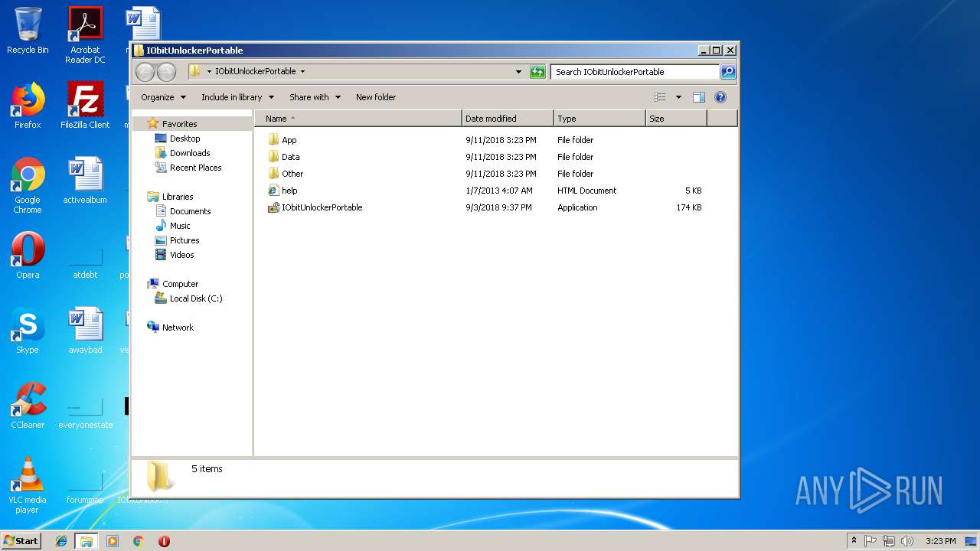Open the App folder
Viewport: 980px width, 551px height.
pos(289,140)
